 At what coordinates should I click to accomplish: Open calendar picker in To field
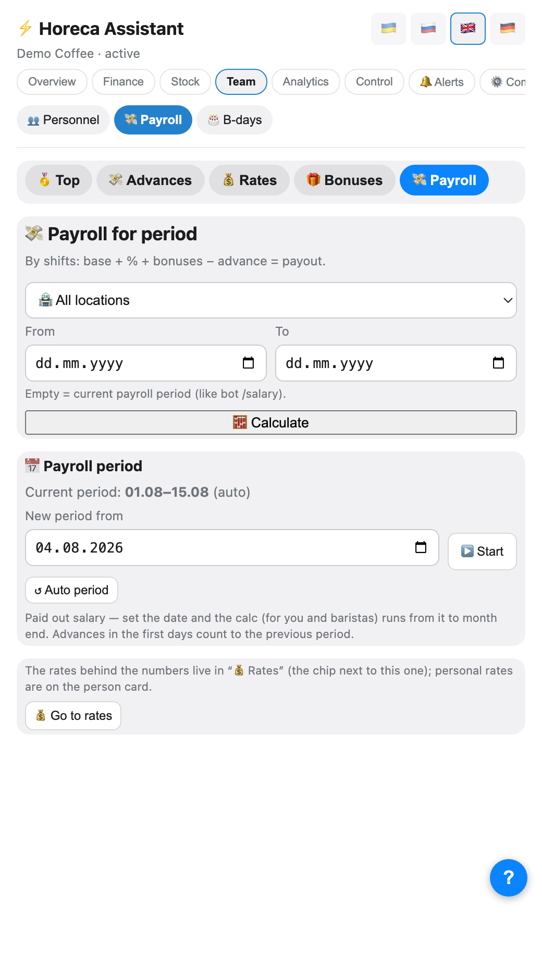(x=499, y=363)
